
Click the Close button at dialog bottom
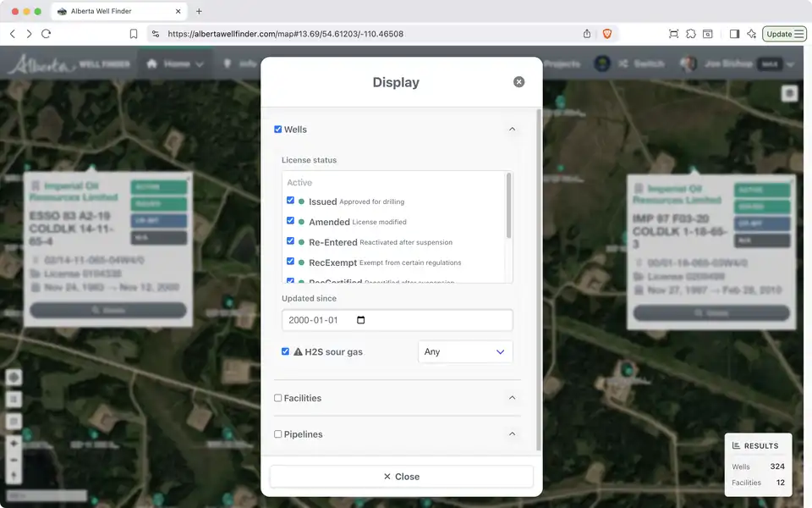pyautogui.click(x=401, y=477)
